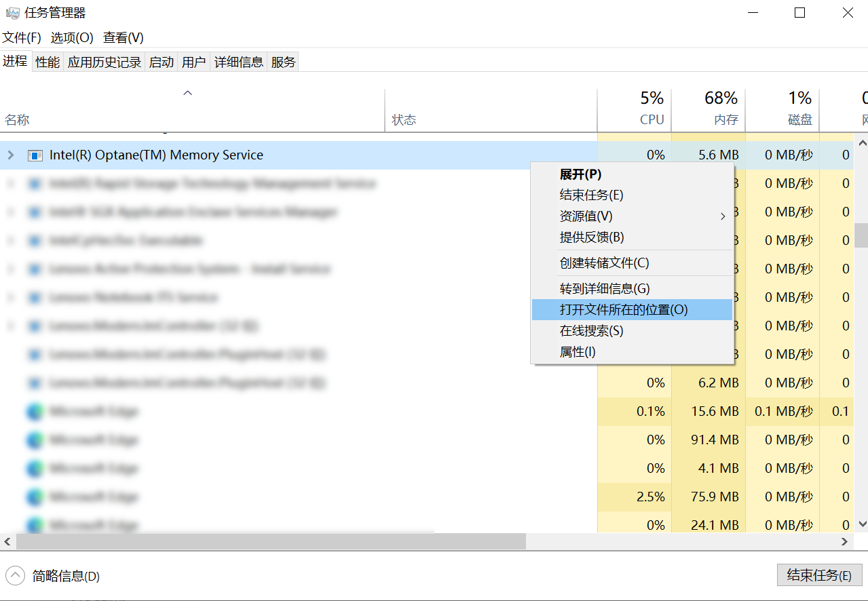868x601 pixels.
Task: Switch to the 性能 tab
Action: tap(48, 62)
